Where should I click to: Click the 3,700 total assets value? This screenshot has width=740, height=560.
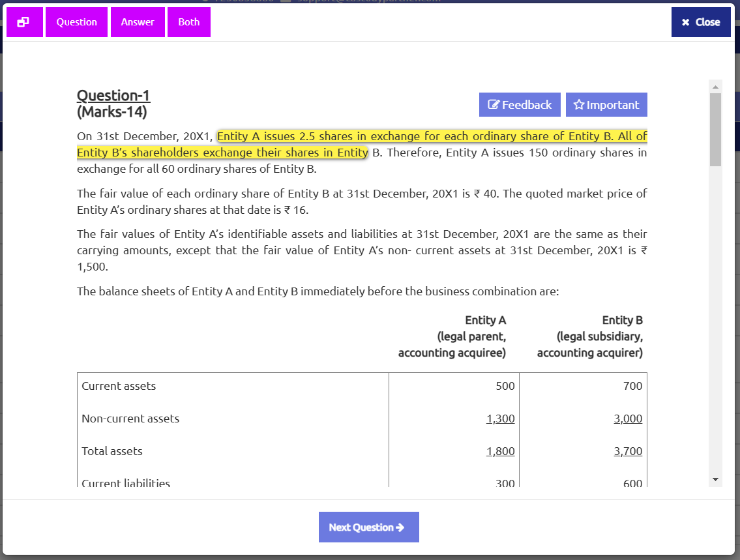628,451
